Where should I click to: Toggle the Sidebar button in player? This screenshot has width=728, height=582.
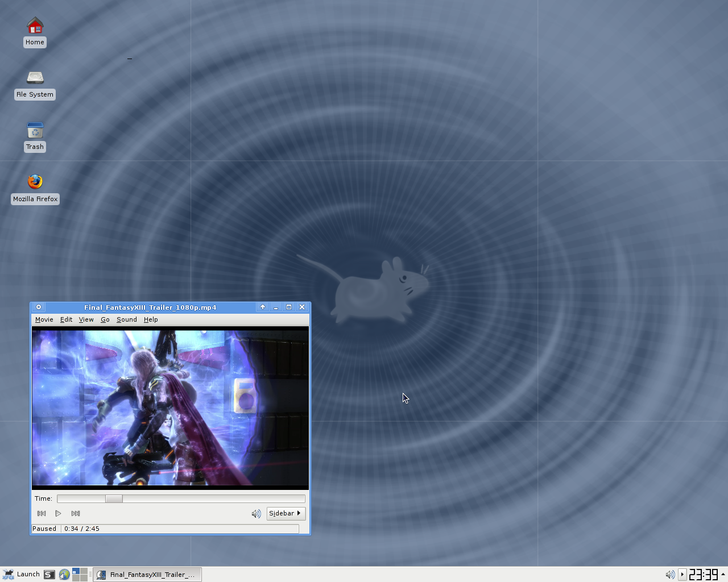286,513
